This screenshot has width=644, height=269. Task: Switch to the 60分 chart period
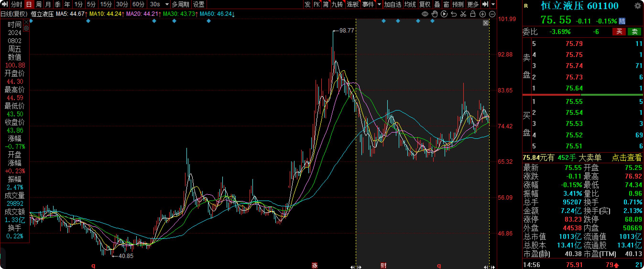[138, 4]
